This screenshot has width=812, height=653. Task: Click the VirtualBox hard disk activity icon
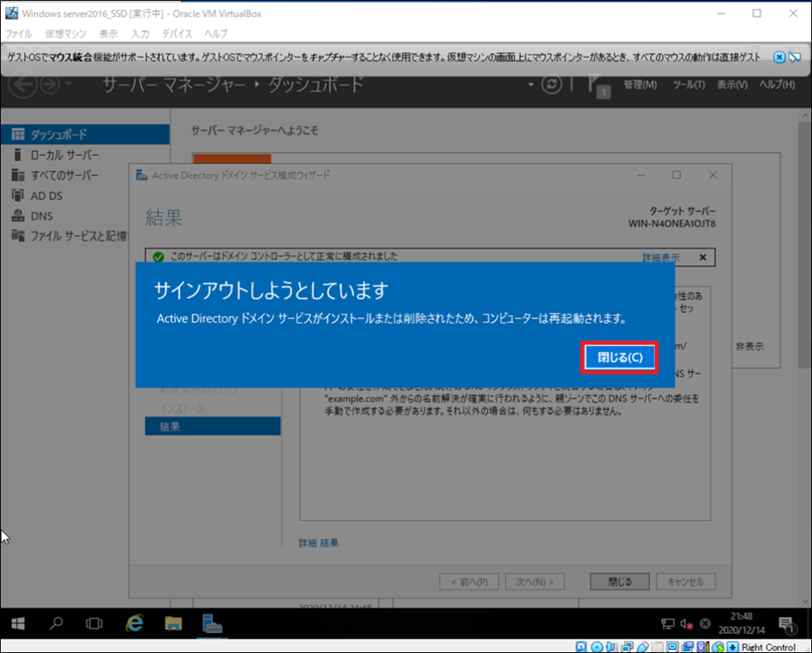point(581,647)
